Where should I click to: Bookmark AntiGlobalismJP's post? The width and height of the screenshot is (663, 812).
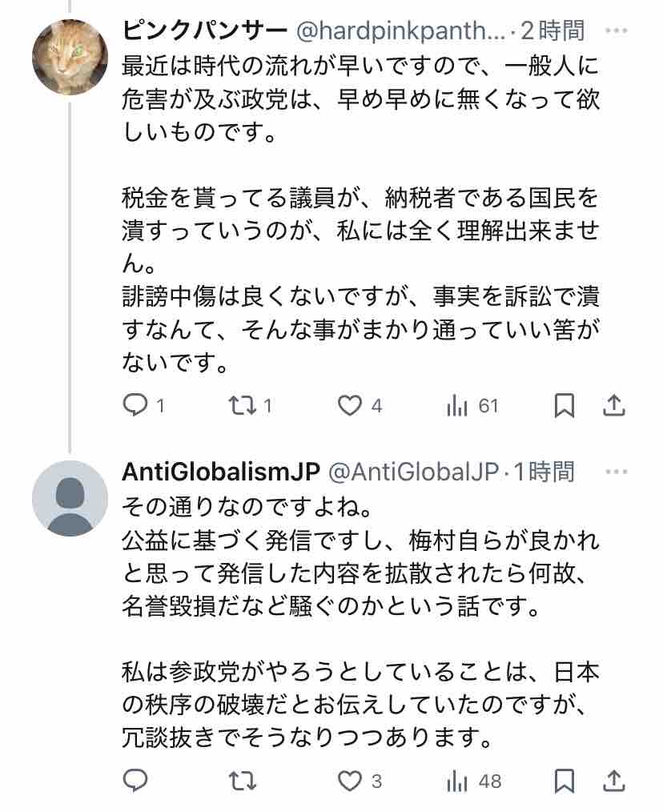(565, 780)
